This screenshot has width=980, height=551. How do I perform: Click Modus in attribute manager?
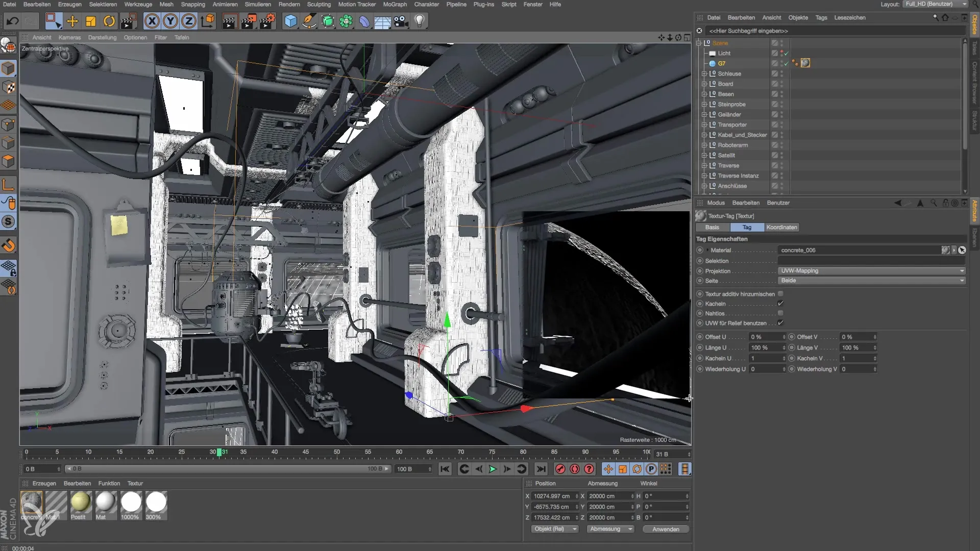click(716, 203)
